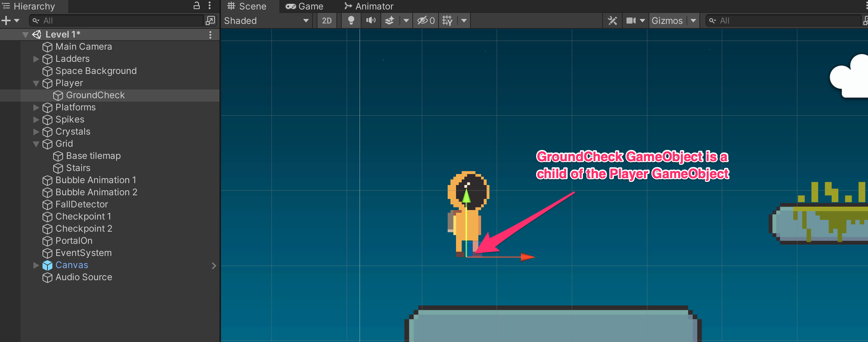Click the scene effects star icon
The height and width of the screenshot is (342, 868).
[x=389, y=20]
